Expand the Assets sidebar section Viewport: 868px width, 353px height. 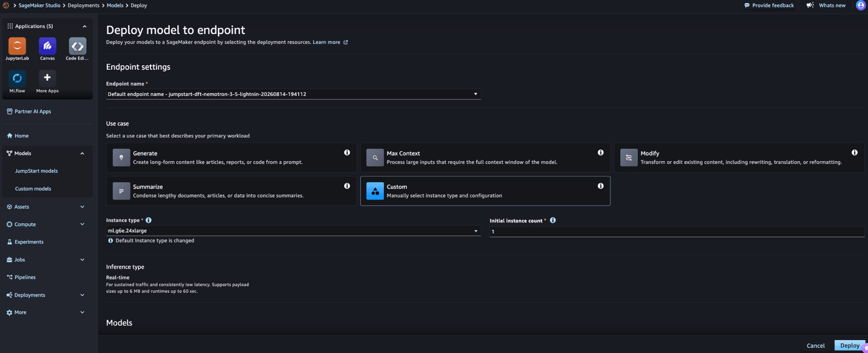(x=82, y=207)
